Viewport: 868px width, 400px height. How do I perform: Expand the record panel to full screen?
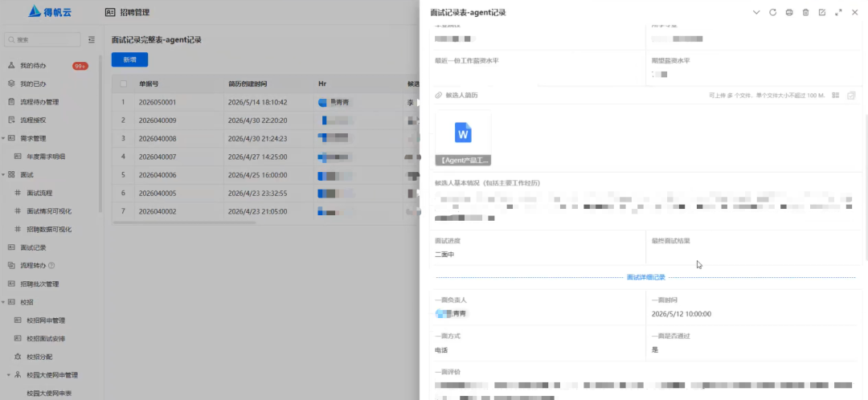pos(838,12)
